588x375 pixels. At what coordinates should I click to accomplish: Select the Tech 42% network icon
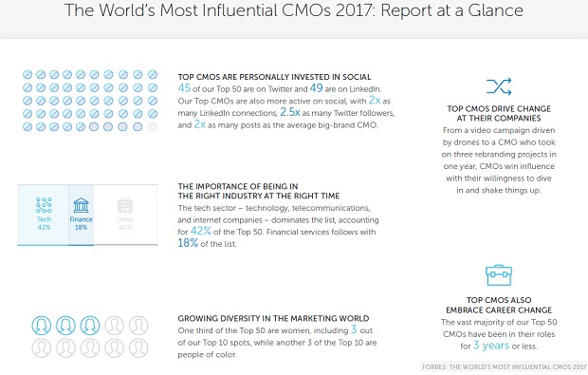[44, 205]
